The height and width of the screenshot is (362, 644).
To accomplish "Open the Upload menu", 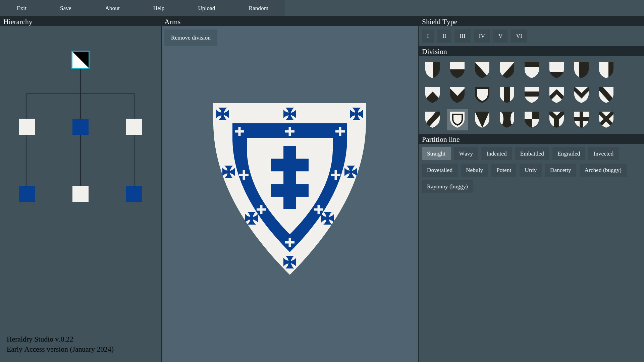I will [206, 8].
